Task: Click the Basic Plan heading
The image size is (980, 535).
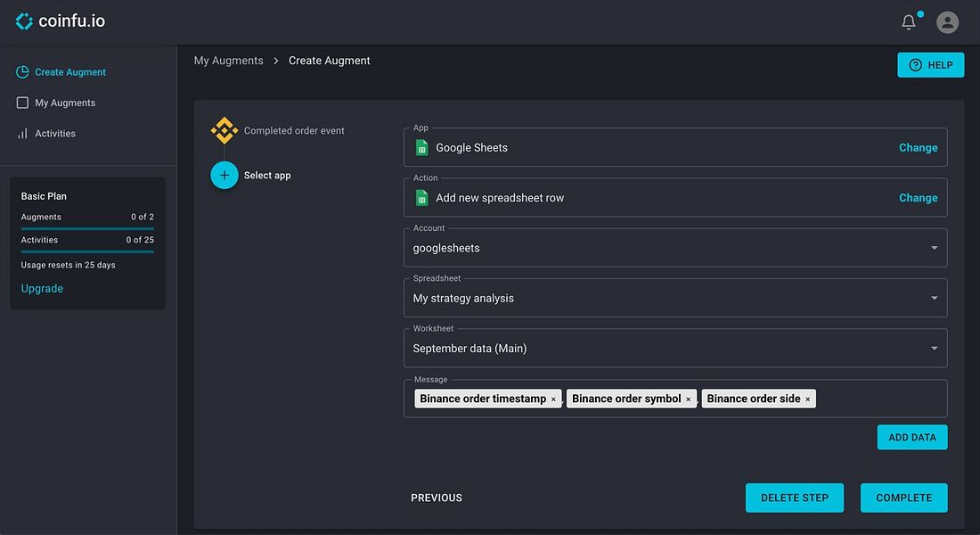Action: coord(44,196)
